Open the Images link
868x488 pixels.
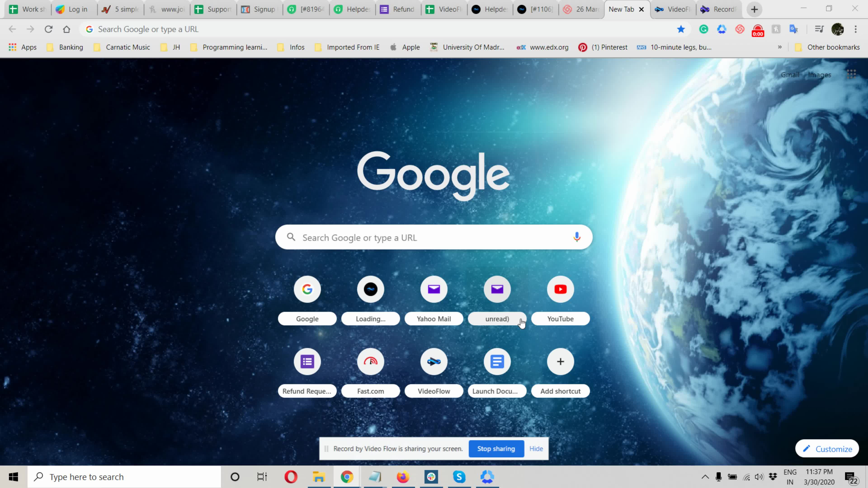[x=819, y=75]
